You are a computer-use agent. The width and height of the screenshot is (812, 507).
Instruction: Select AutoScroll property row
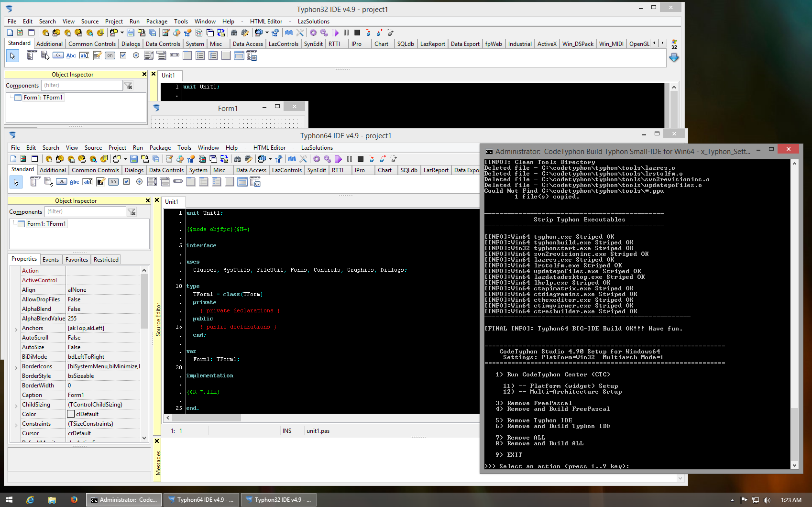(80, 338)
